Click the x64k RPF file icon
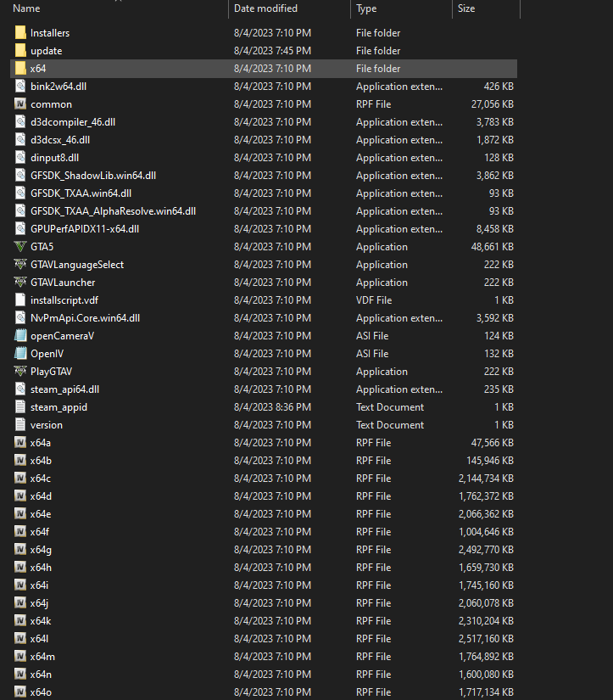Image resolution: width=613 pixels, height=700 pixels. [20, 620]
